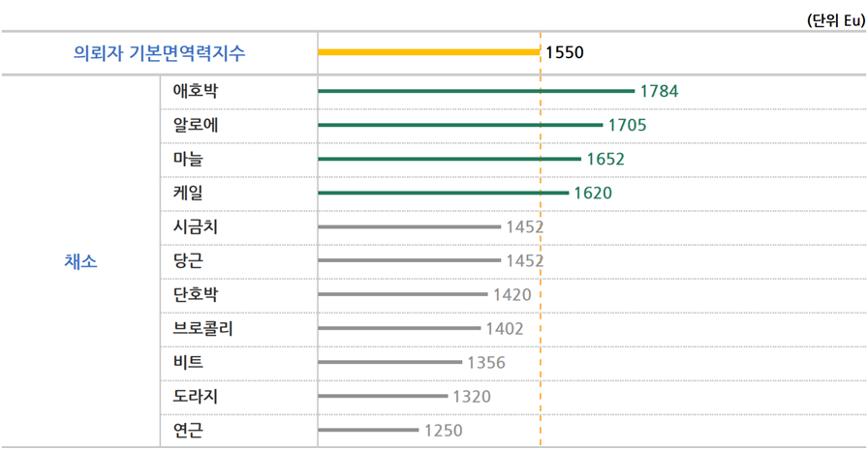Click the gray 도라지 bar

[x=382, y=397]
